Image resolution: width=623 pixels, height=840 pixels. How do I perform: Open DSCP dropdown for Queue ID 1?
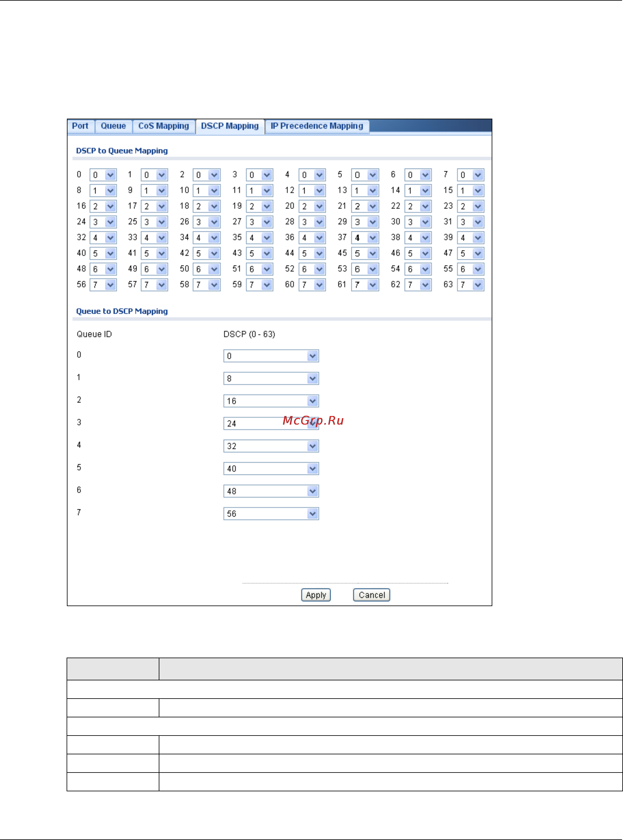click(x=271, y=378)
